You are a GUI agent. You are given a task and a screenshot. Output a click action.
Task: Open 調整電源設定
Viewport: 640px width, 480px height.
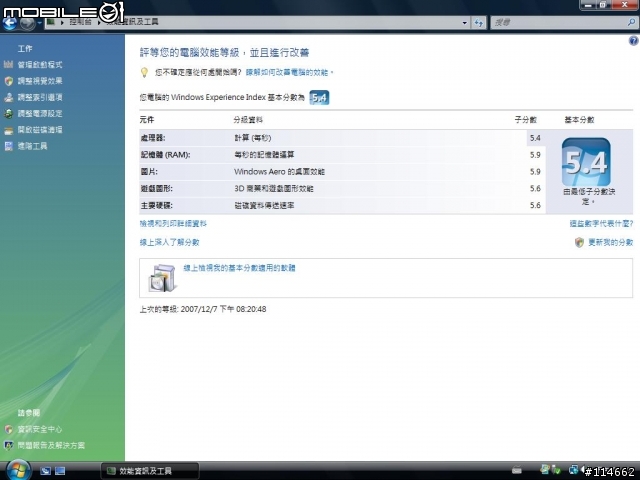point(40,113)
